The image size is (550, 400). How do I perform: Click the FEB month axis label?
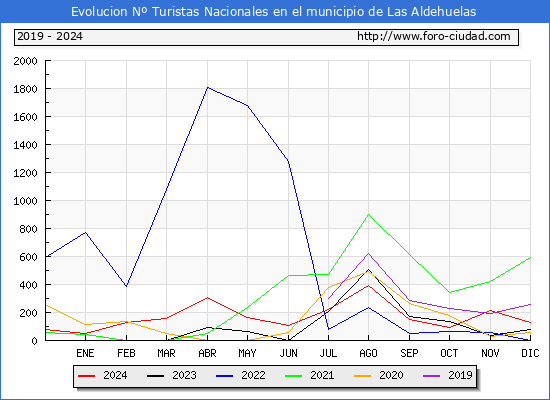click(x=126, y=353)
